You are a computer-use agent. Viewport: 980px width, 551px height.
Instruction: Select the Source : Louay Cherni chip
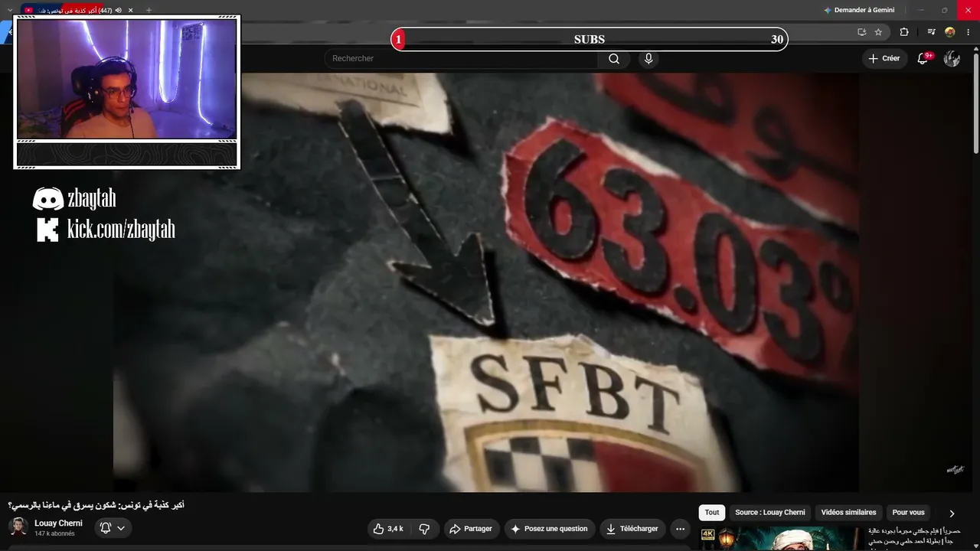pyautogui.click(x=770, y=513)
